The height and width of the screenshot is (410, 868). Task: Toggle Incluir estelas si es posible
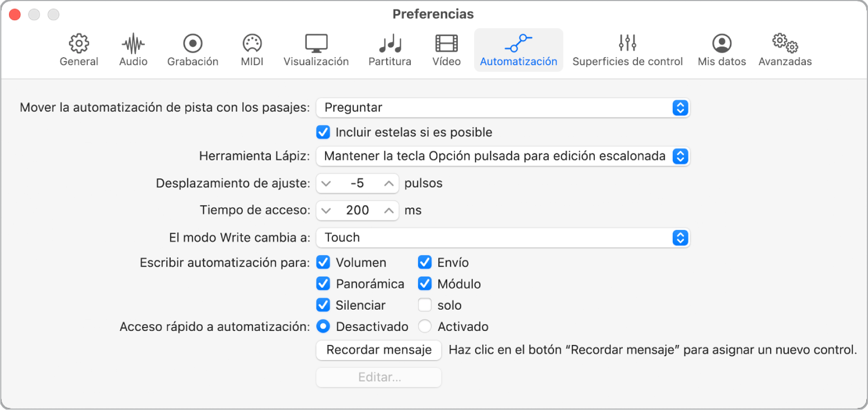323,133
